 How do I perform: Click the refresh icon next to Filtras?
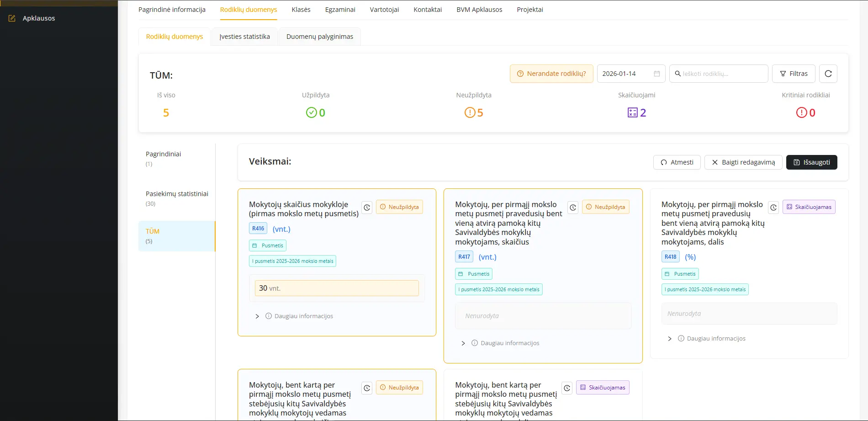(x=828, y=74)
